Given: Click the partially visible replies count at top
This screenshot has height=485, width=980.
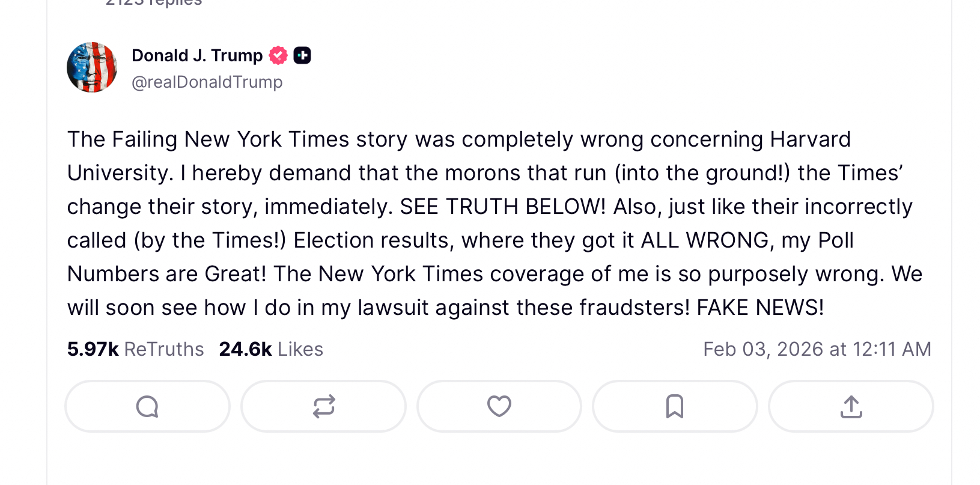Looking at the screenshot, I should 154,2.
